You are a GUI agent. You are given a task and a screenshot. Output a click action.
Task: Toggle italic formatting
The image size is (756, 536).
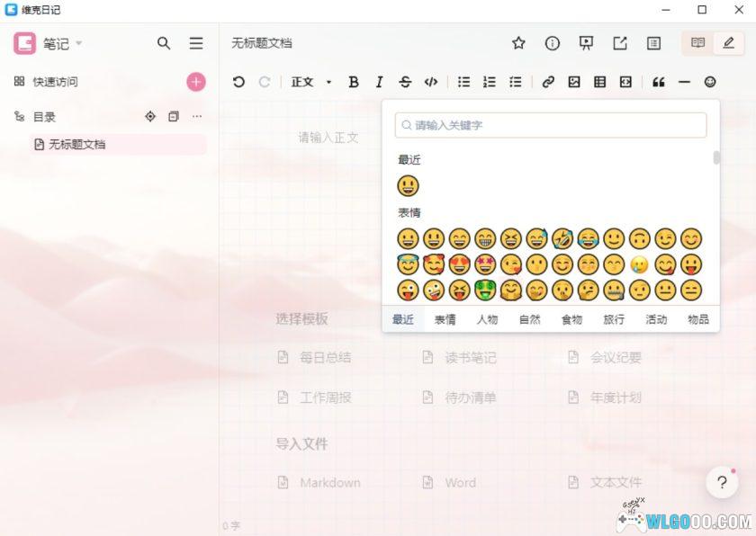click(379, 82)
